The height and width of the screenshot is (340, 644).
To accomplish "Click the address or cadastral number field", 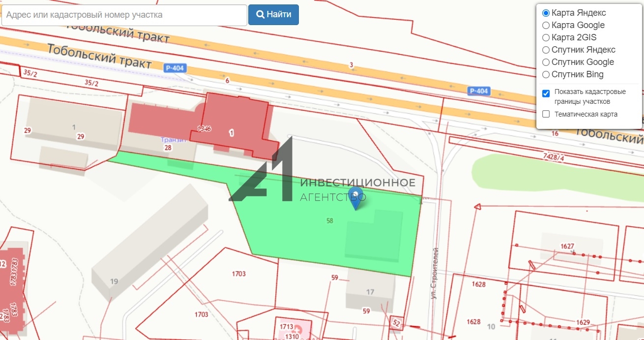I will pos(124,15).
